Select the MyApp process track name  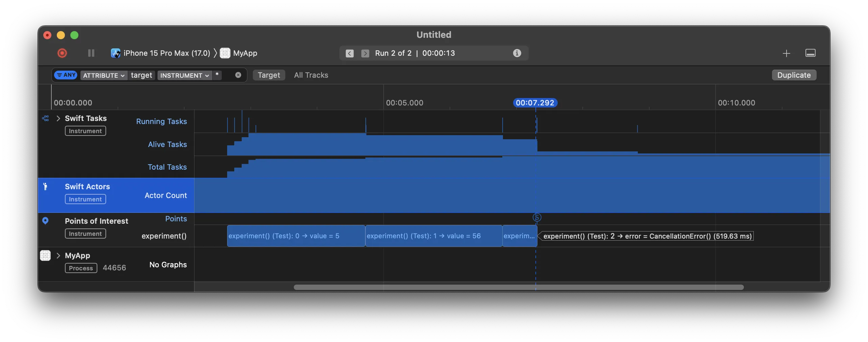tap(77, 255)
